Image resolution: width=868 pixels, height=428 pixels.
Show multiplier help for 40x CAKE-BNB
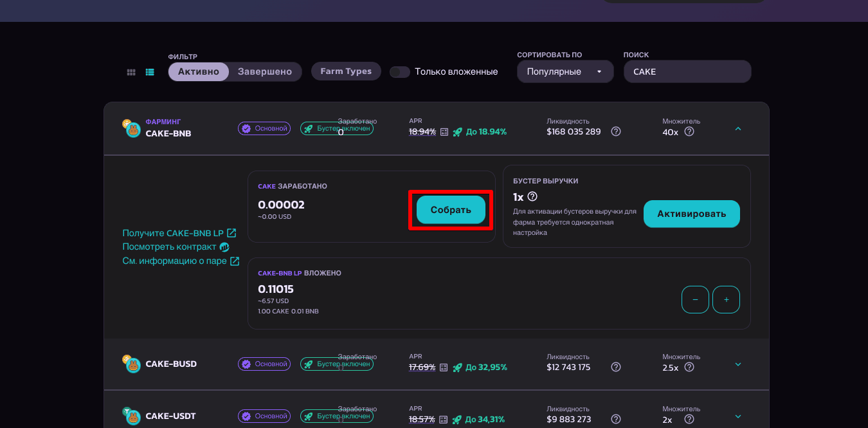pyautogui.click(x=689, y=132)
